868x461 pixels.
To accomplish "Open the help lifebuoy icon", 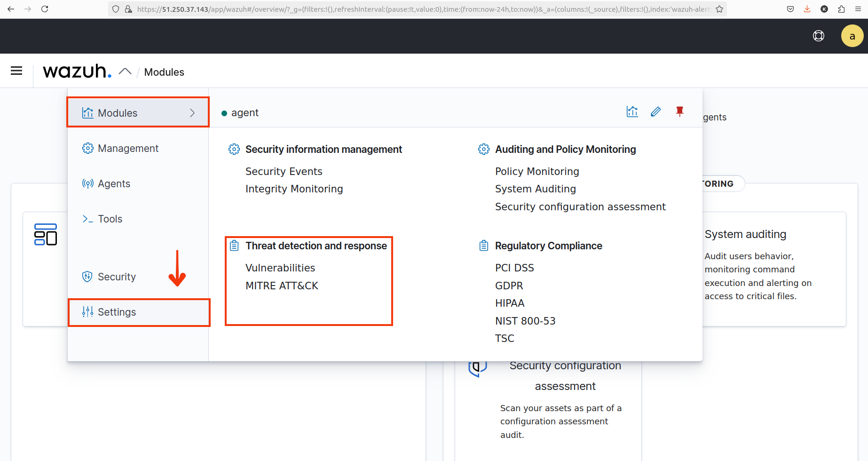I will (819, 36).
